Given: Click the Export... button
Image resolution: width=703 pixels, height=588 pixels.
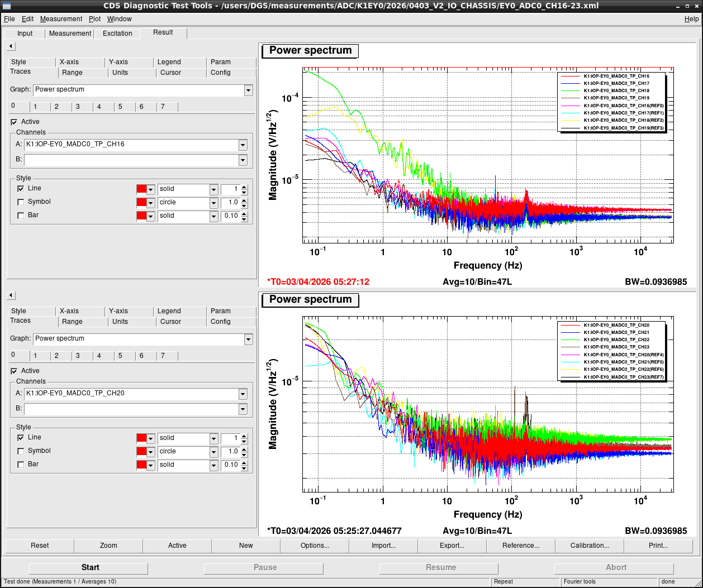Looking at the screenshot, I should pos(452,546).
